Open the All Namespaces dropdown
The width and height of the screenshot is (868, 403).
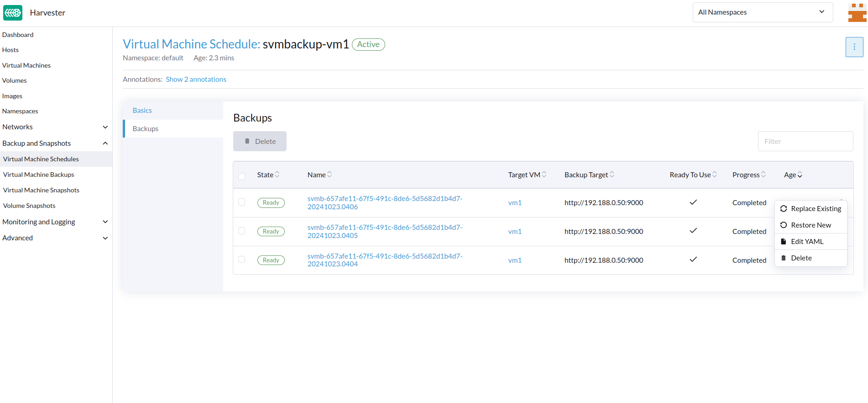click(x=762, y=12)
